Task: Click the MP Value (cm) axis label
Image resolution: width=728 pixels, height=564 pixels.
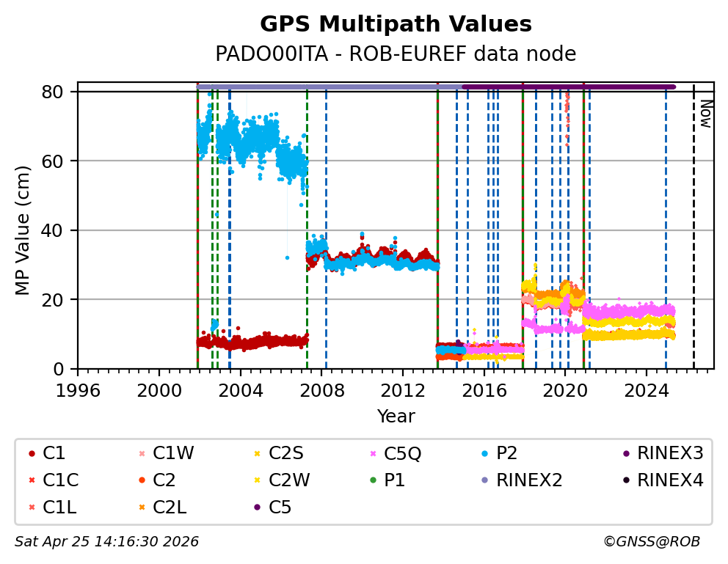Action: coord(23,230)
